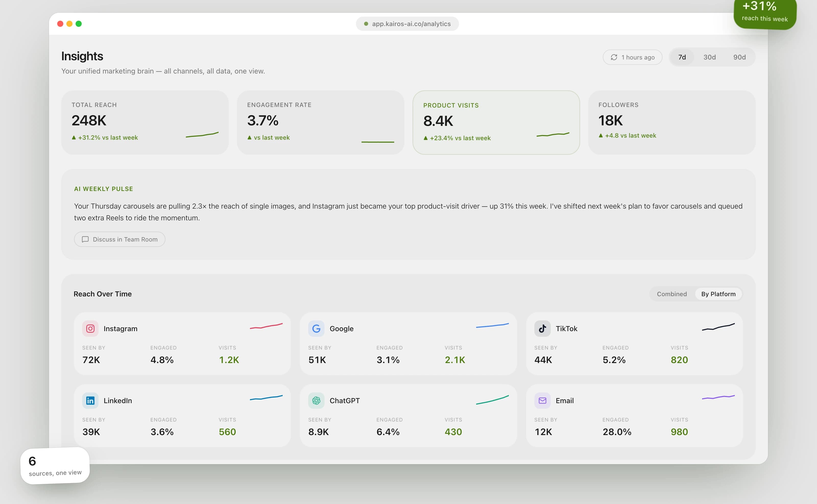Click the TikTok platform icon
Image resolution: width=817 pixels, height=504 pixels.
[x=542, y=328]
